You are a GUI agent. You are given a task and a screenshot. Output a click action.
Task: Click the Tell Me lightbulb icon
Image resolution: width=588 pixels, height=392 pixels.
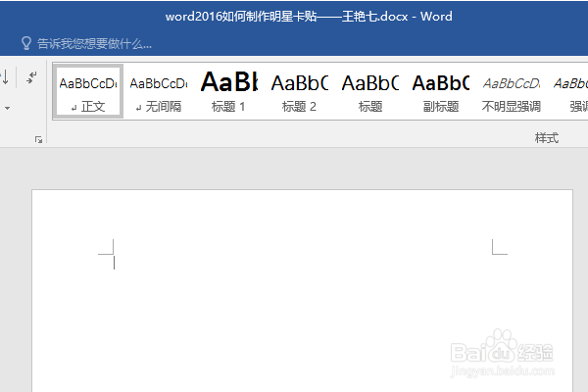tap(25, 43)
